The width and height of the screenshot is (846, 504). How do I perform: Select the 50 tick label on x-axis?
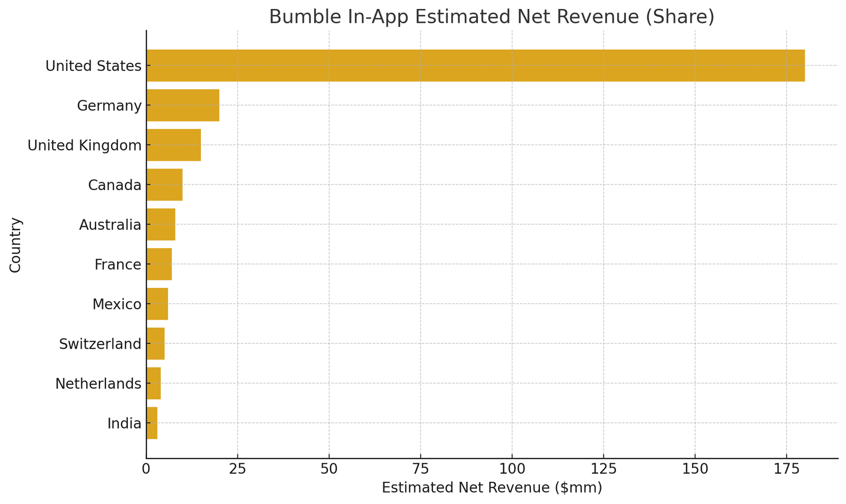coord(329,469)
